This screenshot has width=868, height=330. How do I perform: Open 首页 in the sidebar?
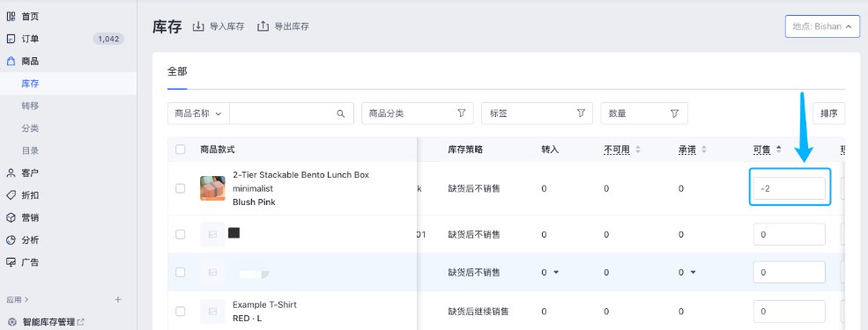tap(30, 17)
